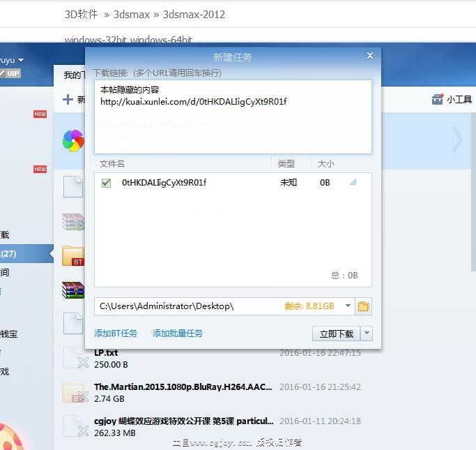The width and height of the screenshot is (476, 450).
Task: Click the 3dsmax-2012 breadcrumb link
Action: click(x=194, y=14)
